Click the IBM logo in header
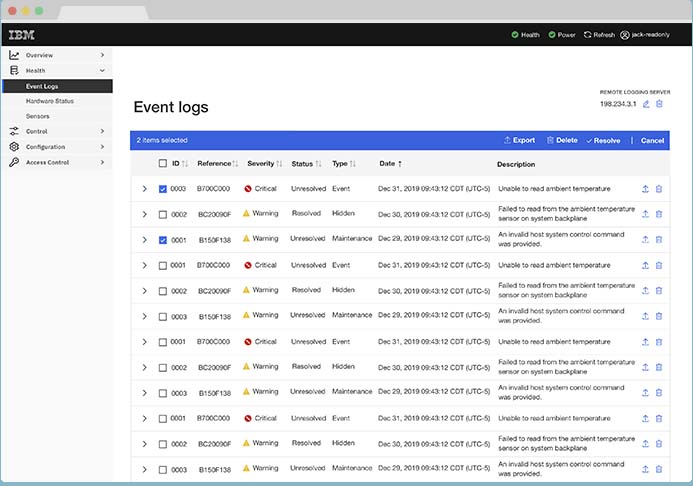The image size is (693, 486). coord(20,34)
